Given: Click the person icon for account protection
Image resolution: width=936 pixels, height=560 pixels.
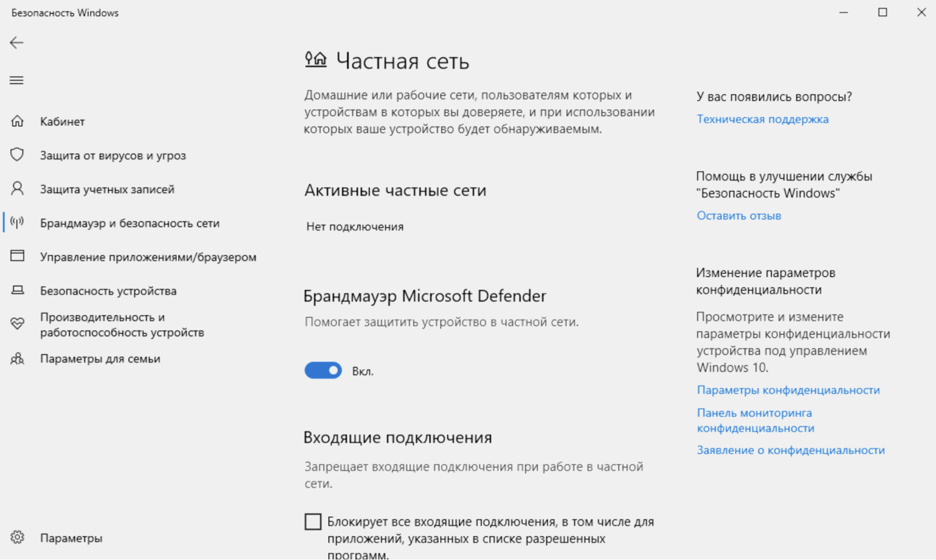Looking at the screenshot, I should click(x=17, y=189).
